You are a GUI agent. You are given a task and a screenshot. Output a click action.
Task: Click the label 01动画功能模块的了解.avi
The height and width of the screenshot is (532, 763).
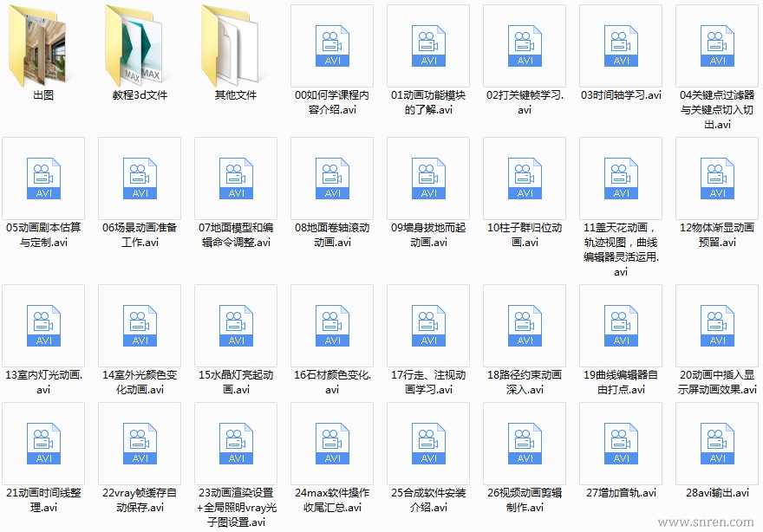[x=428, y=102]
